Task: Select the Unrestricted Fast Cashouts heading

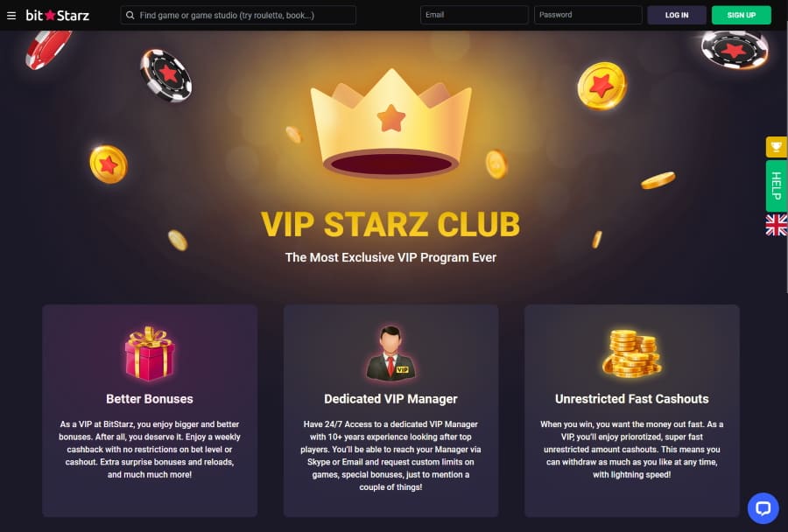Action: 631,399
